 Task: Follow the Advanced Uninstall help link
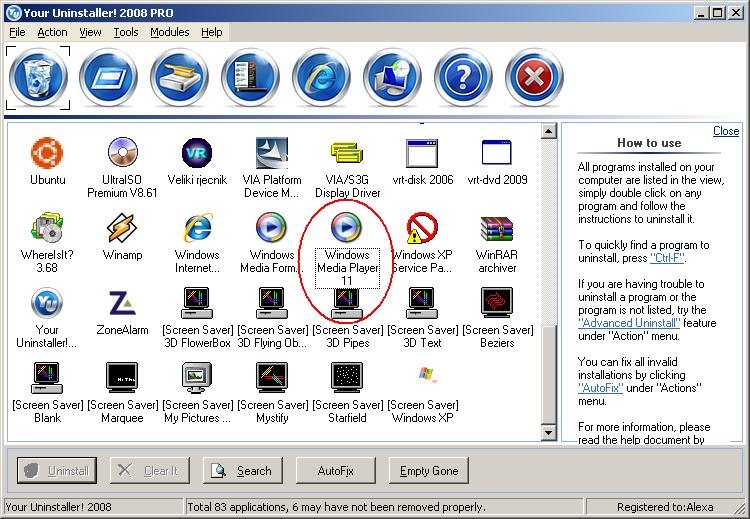[x=628, y=323]
